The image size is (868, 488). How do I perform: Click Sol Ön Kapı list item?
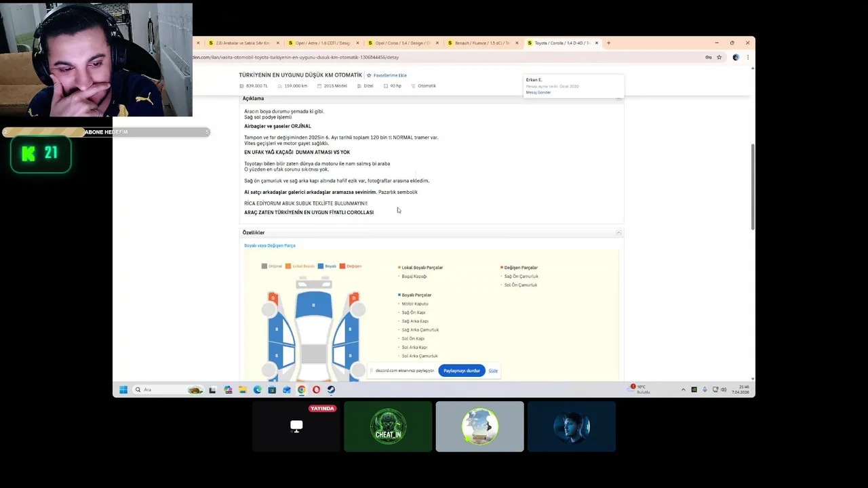pos(413,338)
